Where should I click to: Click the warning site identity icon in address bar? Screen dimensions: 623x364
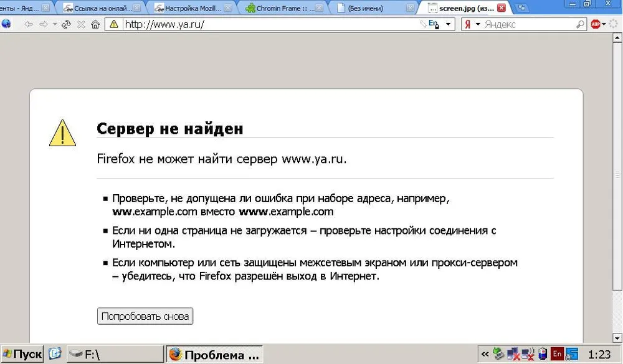point(113,25)
